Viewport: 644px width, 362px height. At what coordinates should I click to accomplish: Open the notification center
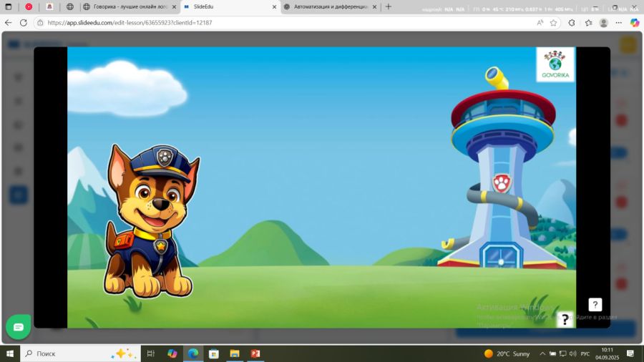pyautogui.click(x=630, y=353)
